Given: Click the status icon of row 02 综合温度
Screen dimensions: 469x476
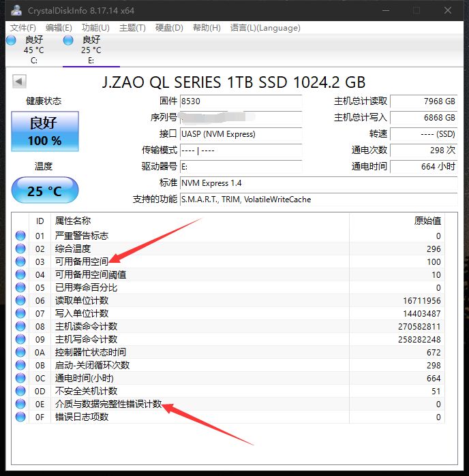Looking at the screenshot, I should point(20,249).
